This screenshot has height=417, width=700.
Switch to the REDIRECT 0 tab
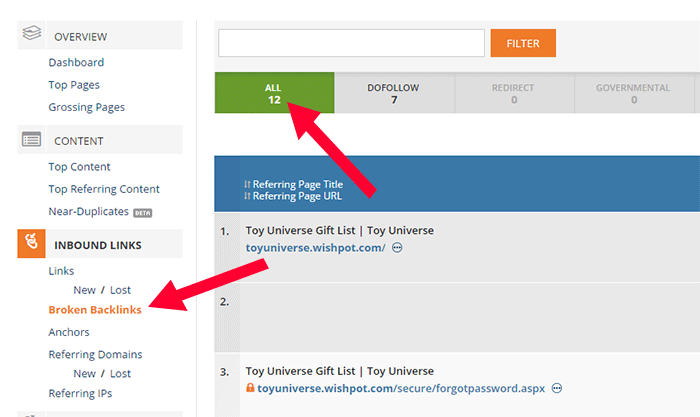(x=513, y=93)
